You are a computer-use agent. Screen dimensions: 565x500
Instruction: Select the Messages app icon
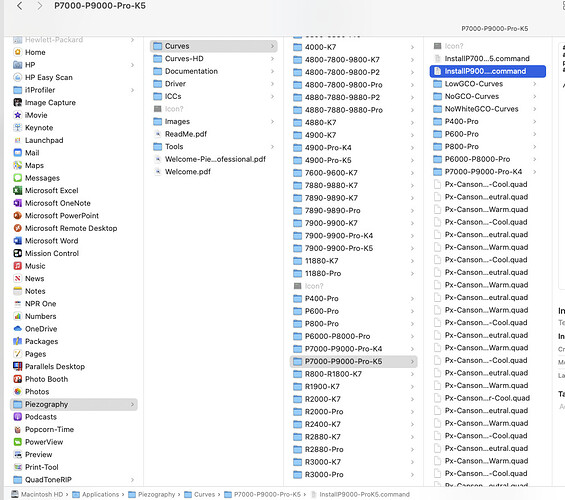tap(17, 178)
